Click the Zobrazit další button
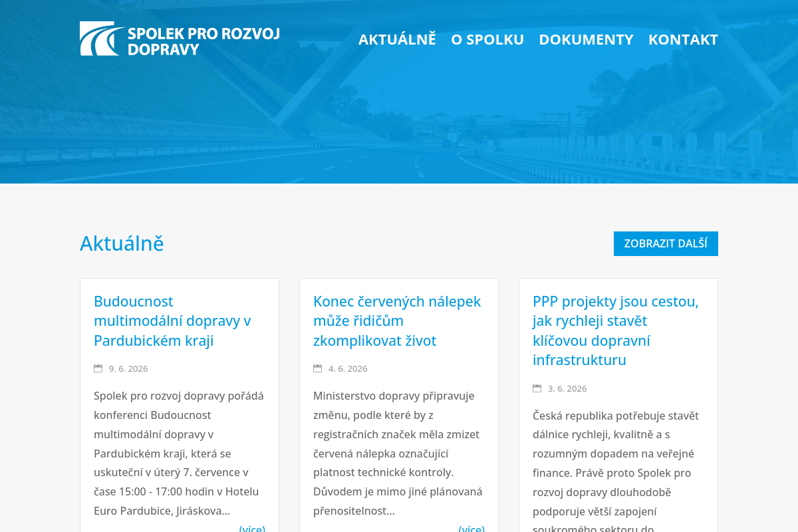Image resolution: width=798 pixels, height=532 pixels. coord(666,243)
